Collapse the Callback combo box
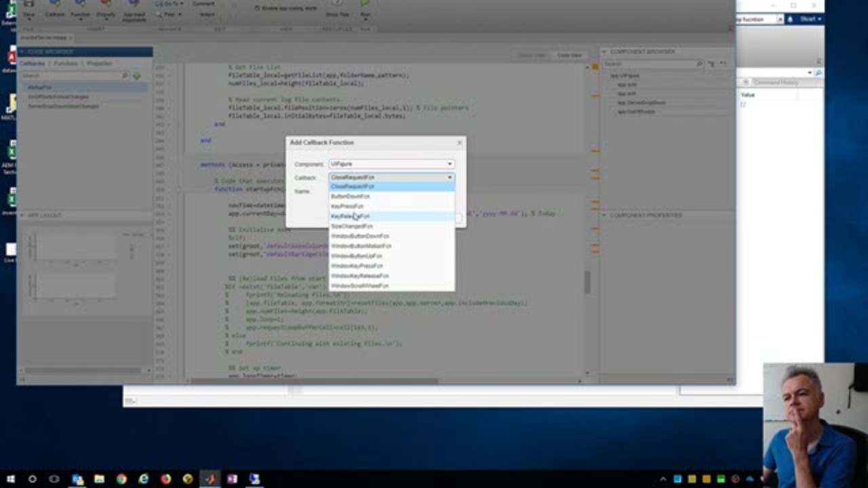Image resolution: width=868 pixels, height=488 pixels. click(449, 178)
